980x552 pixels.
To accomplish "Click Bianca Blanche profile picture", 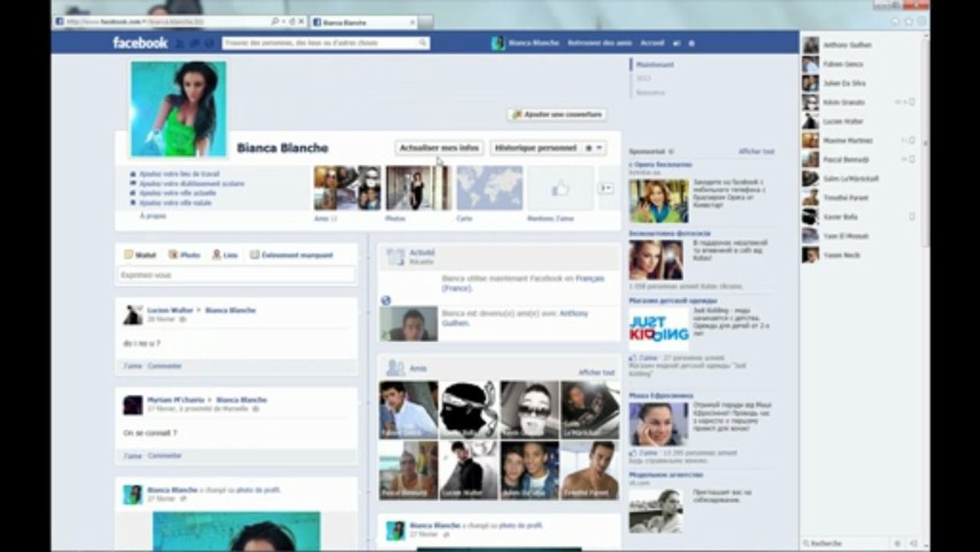I will 179,109.
